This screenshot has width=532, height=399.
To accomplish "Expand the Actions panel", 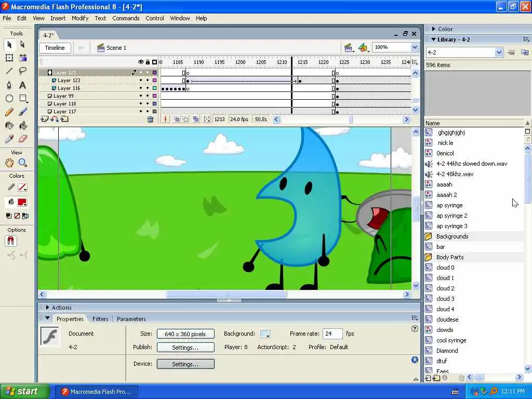I will 47,308.
